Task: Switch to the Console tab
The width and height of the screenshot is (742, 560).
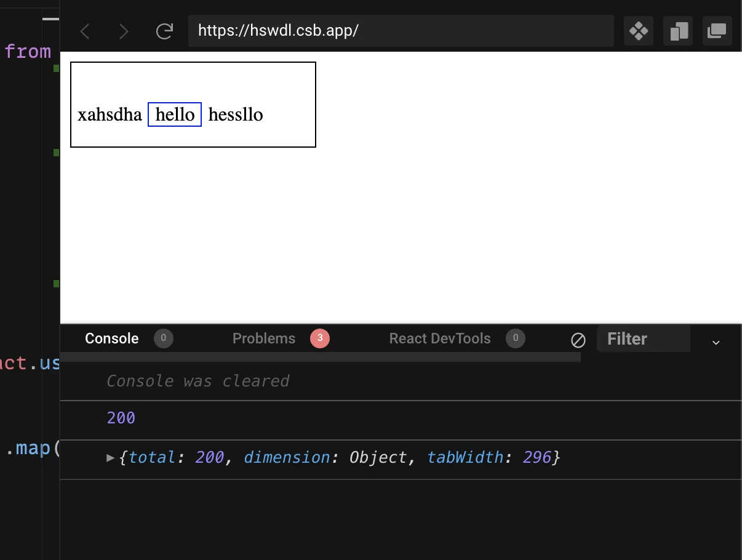Action: click(x=112, y=338)
